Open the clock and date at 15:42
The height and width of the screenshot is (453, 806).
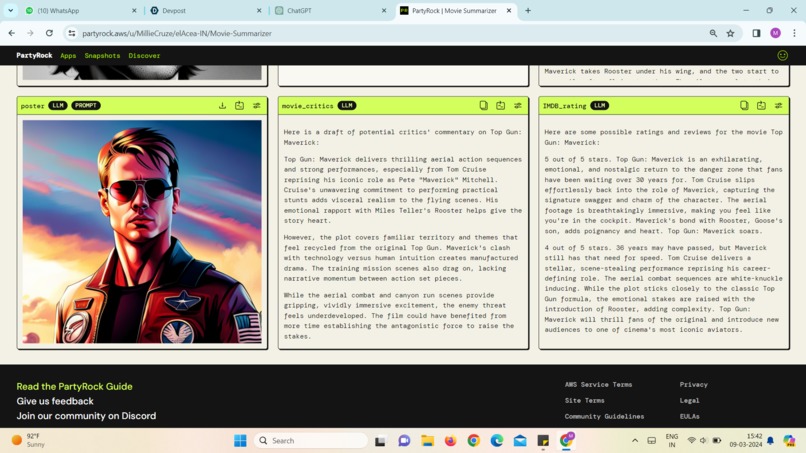click(745, 440)
